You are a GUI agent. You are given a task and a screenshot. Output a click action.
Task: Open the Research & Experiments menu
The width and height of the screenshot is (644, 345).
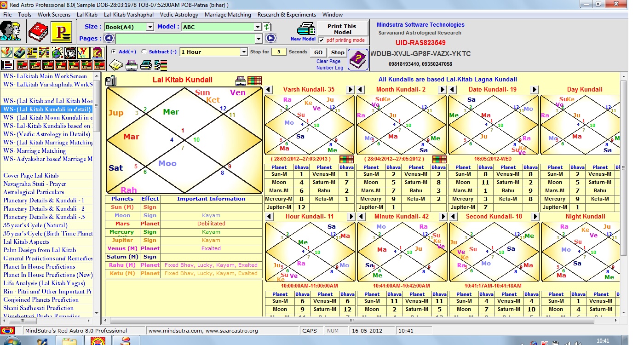[x=287, y=15]
